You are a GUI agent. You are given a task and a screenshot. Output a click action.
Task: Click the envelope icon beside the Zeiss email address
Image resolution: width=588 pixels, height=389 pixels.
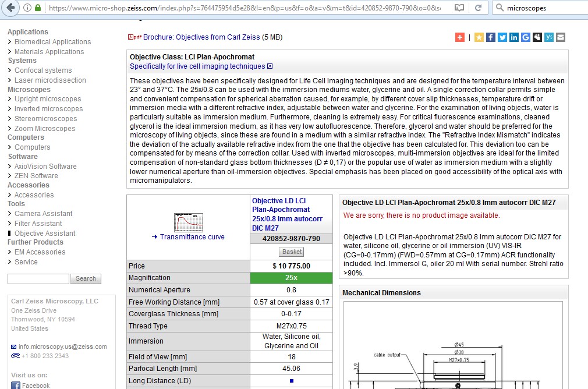click(13, 346)
